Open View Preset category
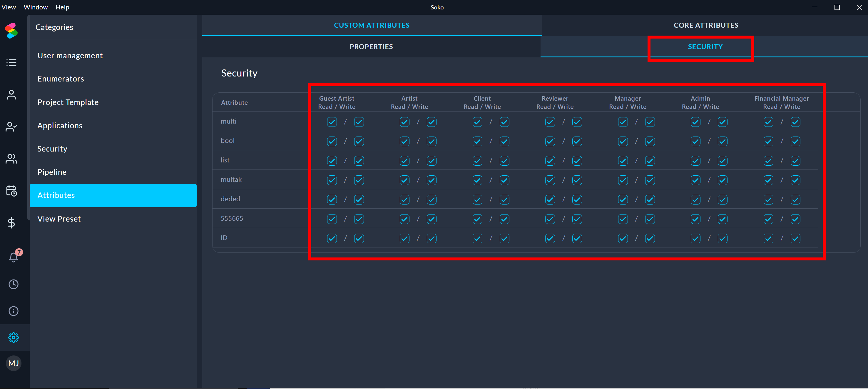The width and height of the screenshot is (868, 389). pos(59,219)
